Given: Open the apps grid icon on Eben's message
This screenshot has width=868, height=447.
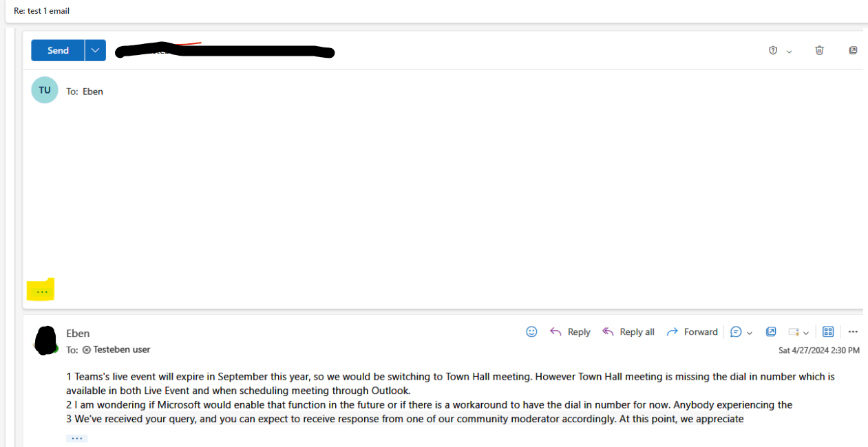Looking at the screenshot, I should (828, 331).
